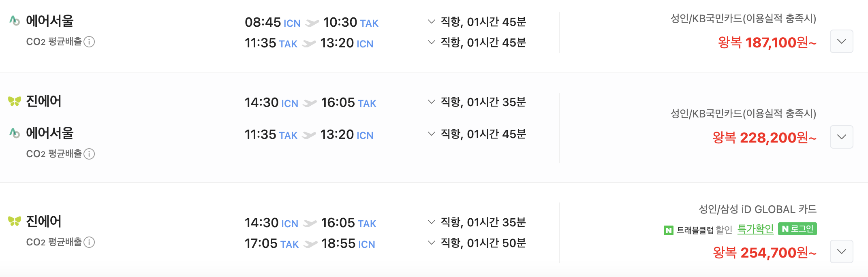Open CO2 info icon for the 187,100원 flight
This screenshot has width=868, height=277.
89,42
